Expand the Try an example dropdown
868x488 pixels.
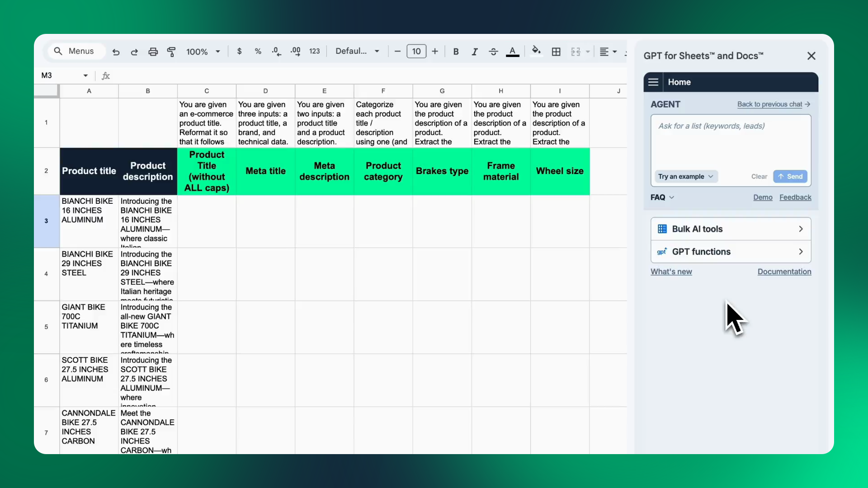(x=685, y=177)
